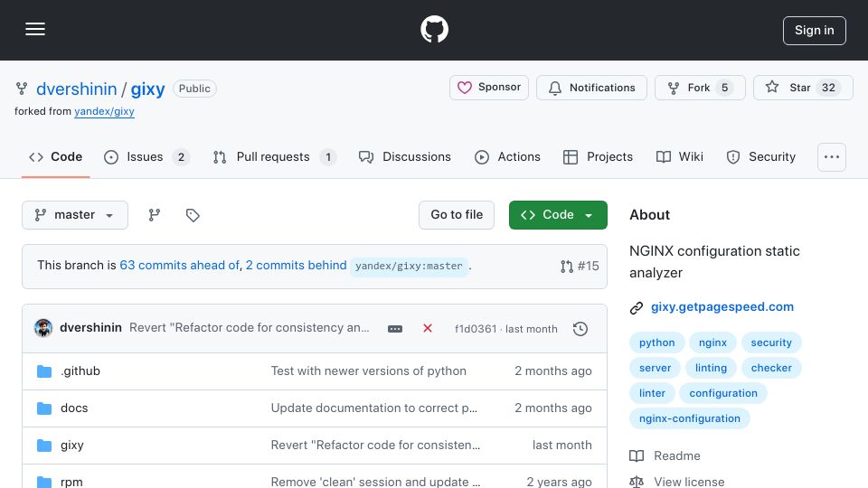Screen dimensions: 868x488
Task: Go to GitHub homepage via Octocat logo
Action: pos(434,29)
